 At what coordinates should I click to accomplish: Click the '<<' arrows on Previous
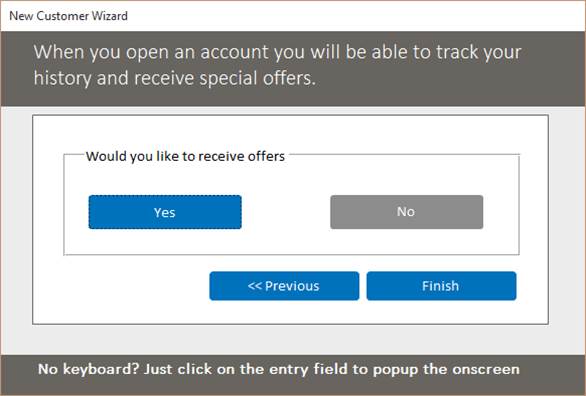click(255, 286)
